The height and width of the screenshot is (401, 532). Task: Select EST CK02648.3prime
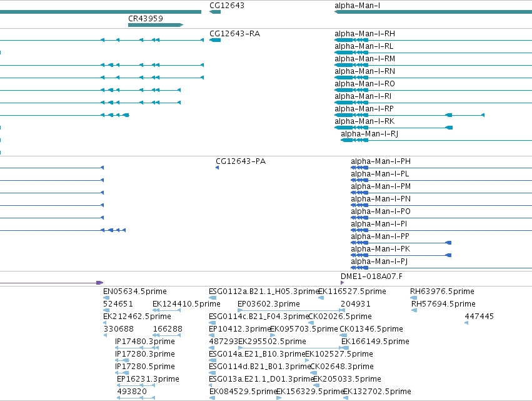342,367
